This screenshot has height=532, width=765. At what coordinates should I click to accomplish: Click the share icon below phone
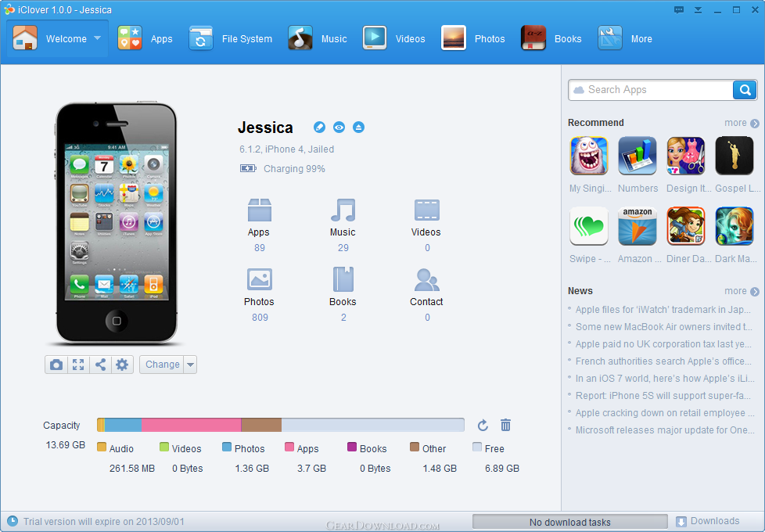pos(100,365)
